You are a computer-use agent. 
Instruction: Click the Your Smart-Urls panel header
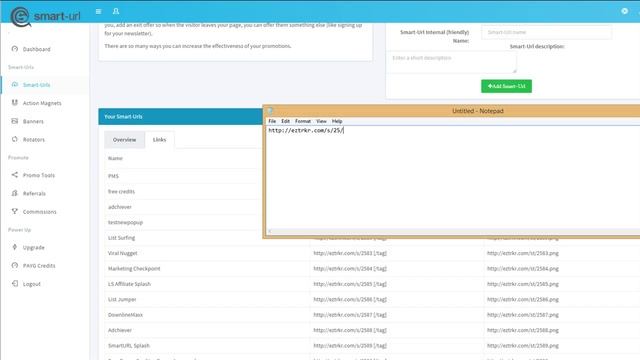click(181, 116)
